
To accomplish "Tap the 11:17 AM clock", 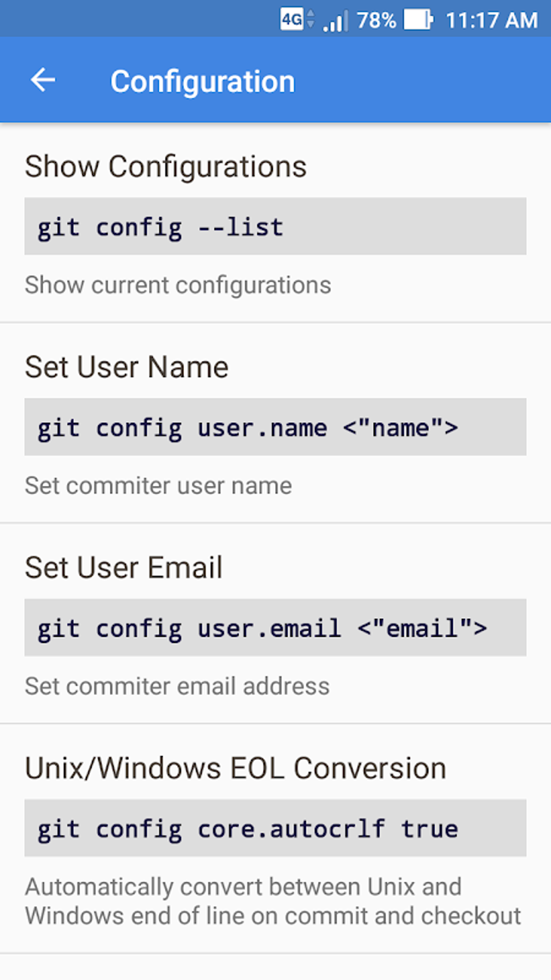I will [491, 21].
